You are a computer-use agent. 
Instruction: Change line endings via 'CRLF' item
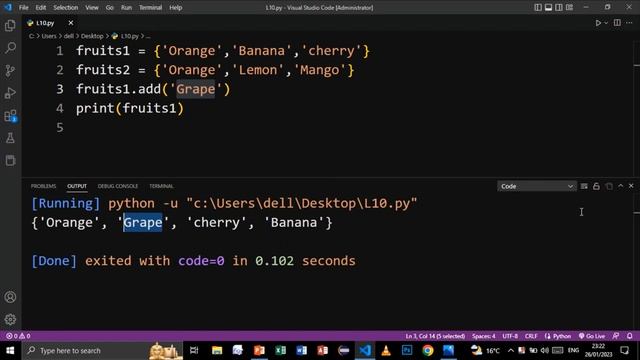point(531,336)
